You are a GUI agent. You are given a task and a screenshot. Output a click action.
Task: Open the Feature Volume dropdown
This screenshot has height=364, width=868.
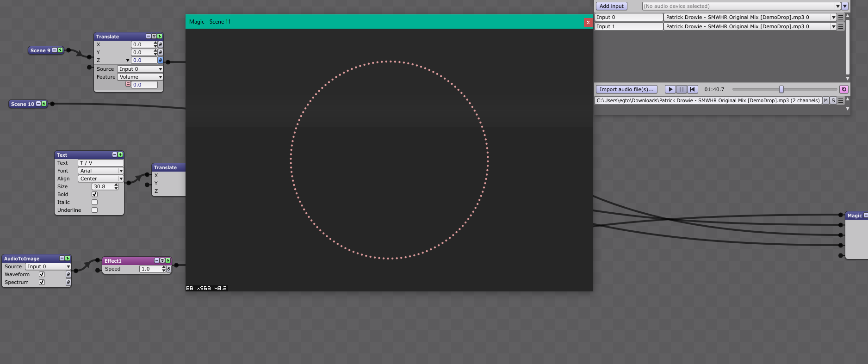click(x=140, y=77)
